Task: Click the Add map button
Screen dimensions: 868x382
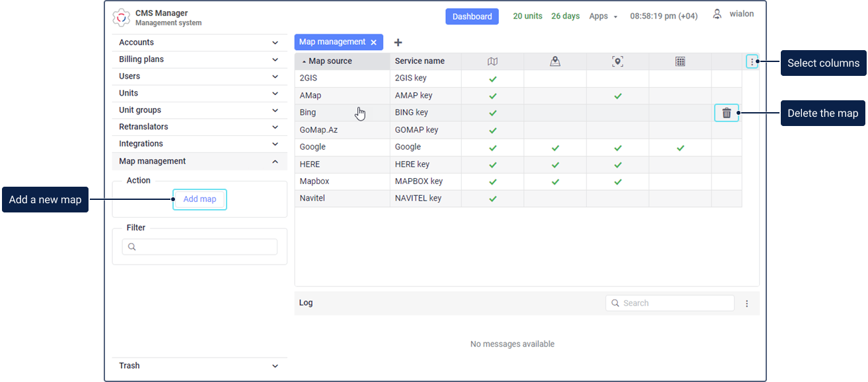Action: tap(199, 199)
